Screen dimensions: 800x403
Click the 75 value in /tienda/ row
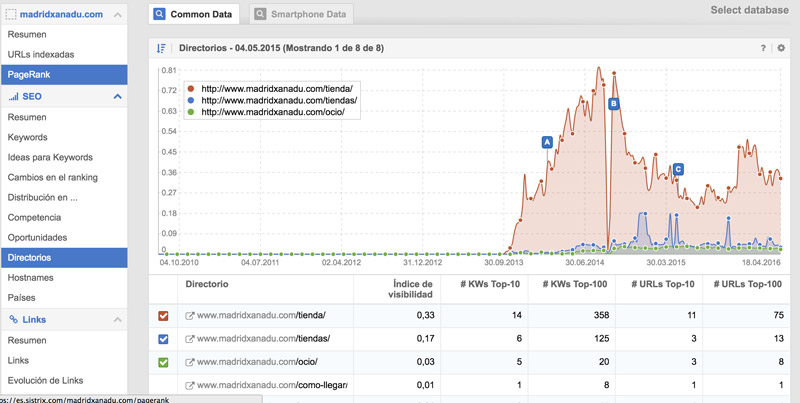778,316
